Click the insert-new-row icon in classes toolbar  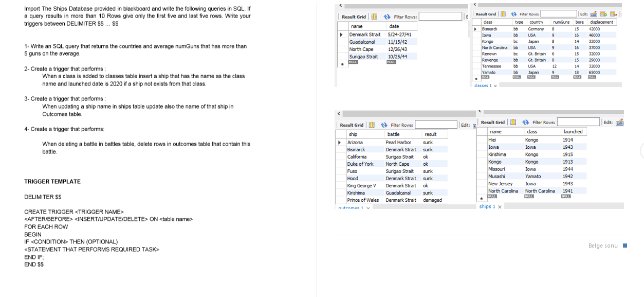[603, 15]
